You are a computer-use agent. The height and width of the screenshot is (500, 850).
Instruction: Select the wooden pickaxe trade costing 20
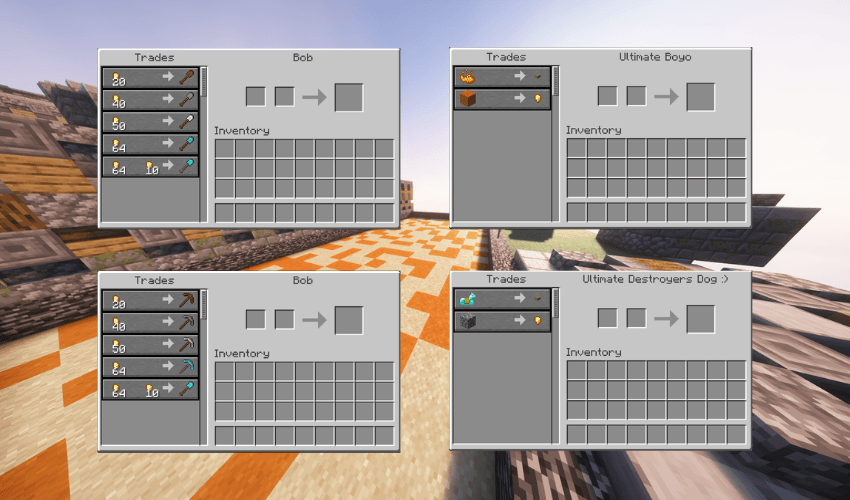151,301
